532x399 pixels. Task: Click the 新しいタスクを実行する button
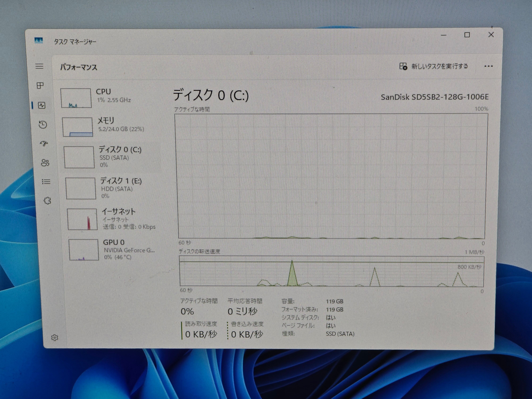434,66
